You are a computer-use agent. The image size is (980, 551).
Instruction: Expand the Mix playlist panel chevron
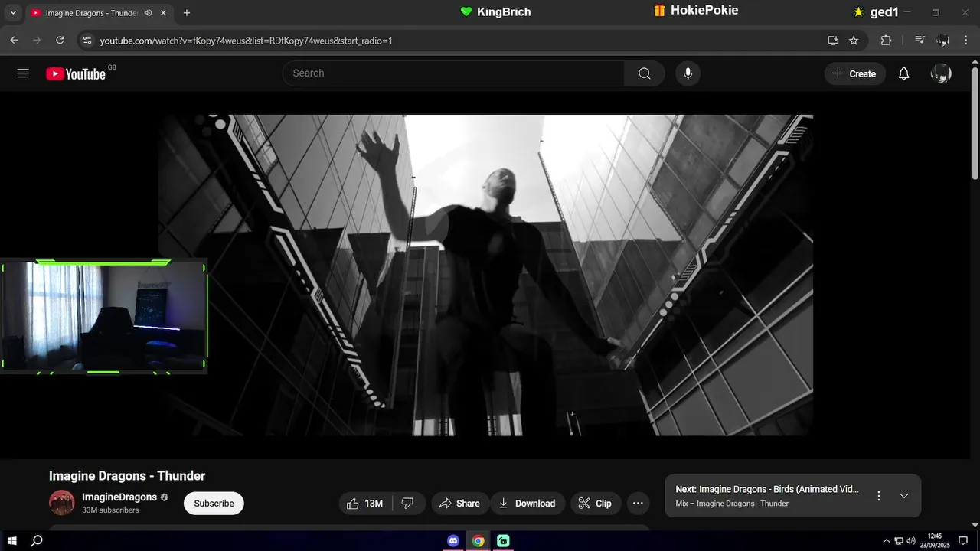[x=904, y=496]
